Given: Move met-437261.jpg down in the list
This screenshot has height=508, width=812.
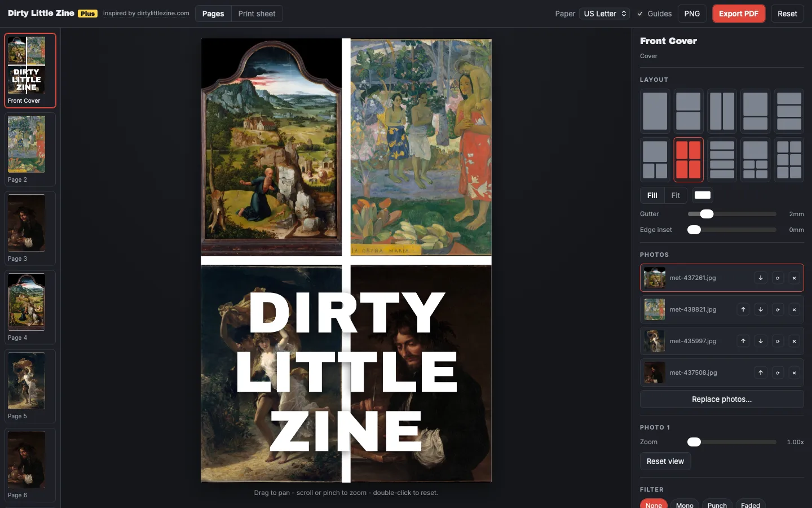Looking at the screenshot, I should (761, 278).
